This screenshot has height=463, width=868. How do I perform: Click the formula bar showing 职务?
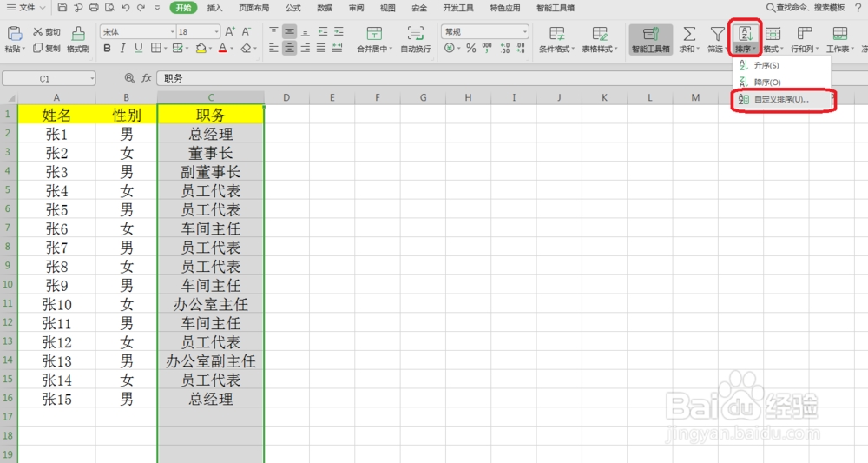tap(511, 78)
